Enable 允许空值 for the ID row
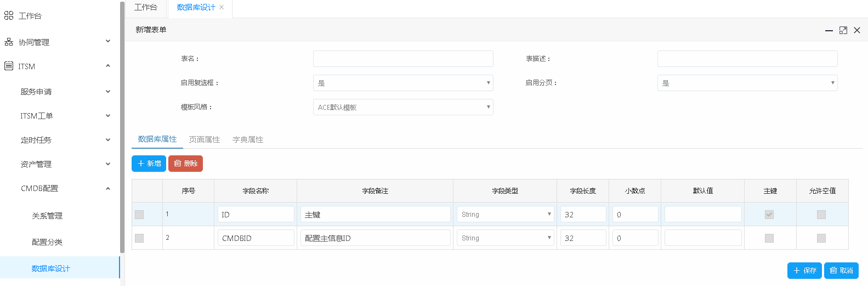The width and height of the screenshot is (868, 286). pyautogui.click(x=821, y=215)
